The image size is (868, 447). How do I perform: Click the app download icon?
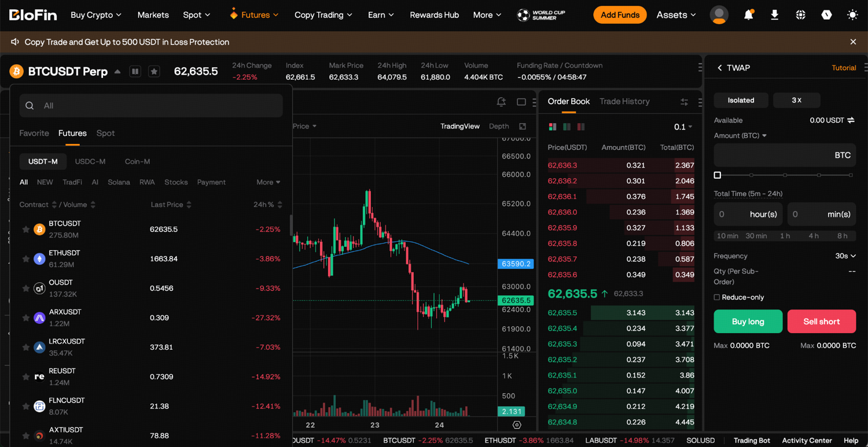click(x=774, y=15)
